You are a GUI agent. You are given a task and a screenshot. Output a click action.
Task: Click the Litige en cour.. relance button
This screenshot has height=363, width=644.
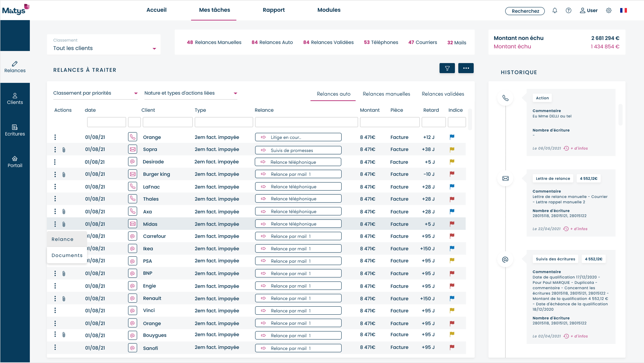298,137
